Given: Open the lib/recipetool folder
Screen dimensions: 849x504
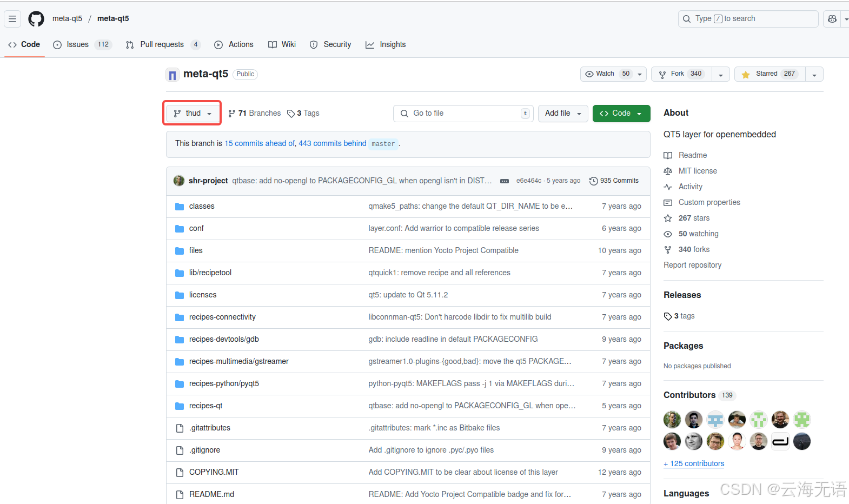Looking at the screenshot, I should 210,273.
